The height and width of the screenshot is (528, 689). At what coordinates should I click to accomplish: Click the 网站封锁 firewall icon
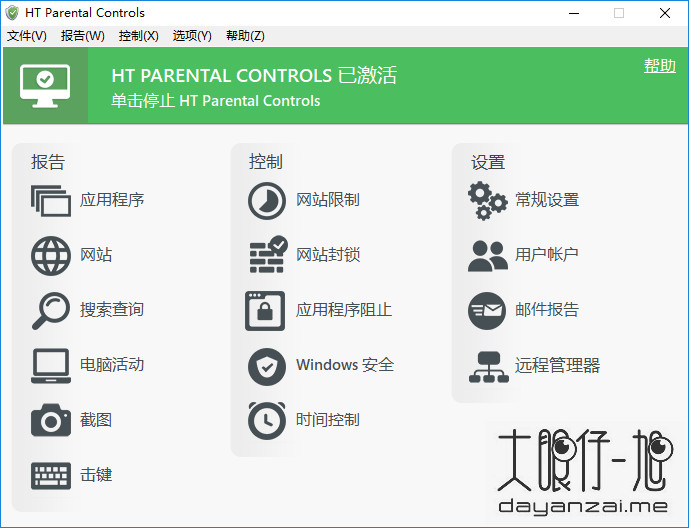[x=268, y=255]
